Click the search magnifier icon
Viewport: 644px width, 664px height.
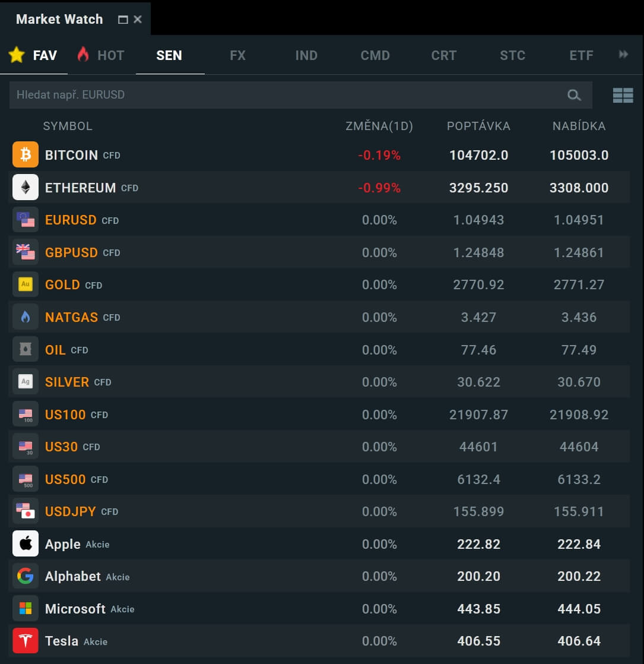pyautogui.click(x=573, y=95)
